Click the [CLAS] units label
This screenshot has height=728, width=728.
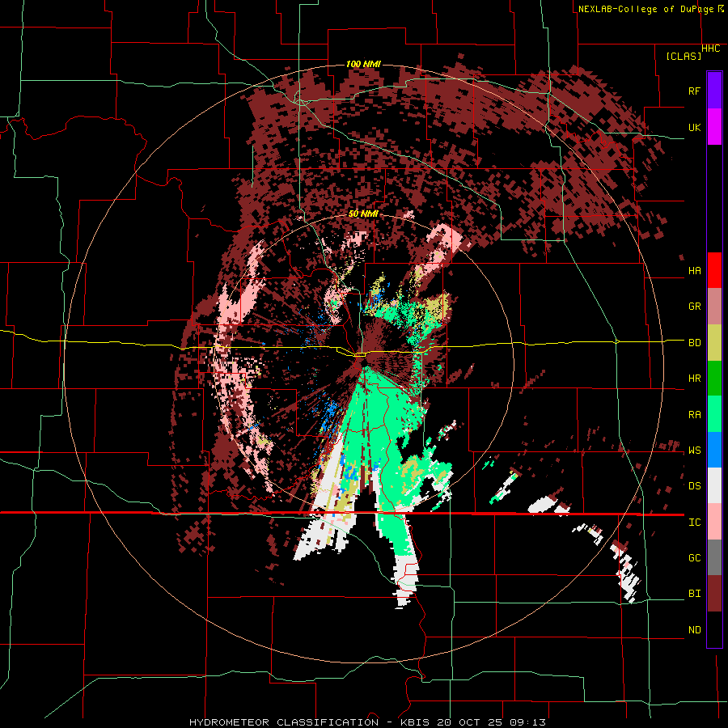[684, 56]
